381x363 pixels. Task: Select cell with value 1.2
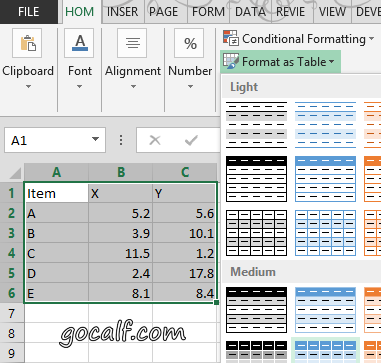tap(185, 253)
